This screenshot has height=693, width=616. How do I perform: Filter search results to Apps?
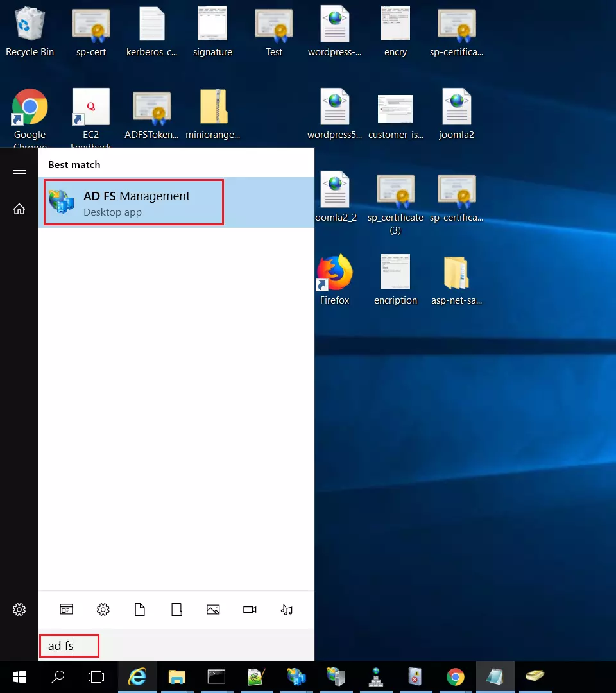click(66, 610)
